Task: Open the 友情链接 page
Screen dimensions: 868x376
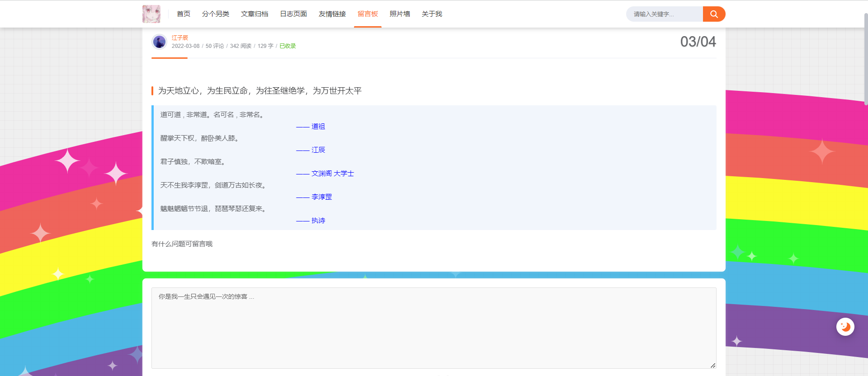Action: [332, 14]
